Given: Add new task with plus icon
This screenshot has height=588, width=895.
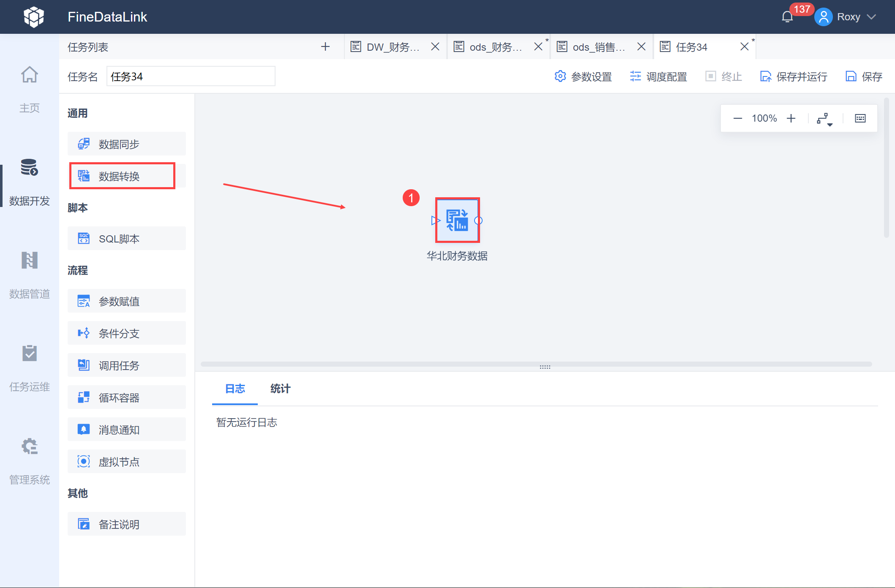Looking at the screenshot, I should pyautogui.click(x=325, y=46).
